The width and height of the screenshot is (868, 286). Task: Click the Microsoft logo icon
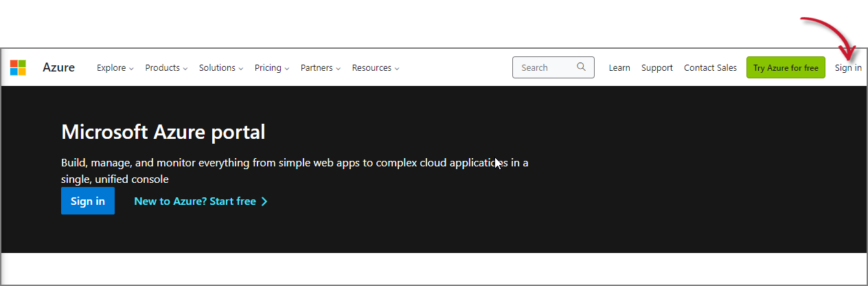coord(18,67)
